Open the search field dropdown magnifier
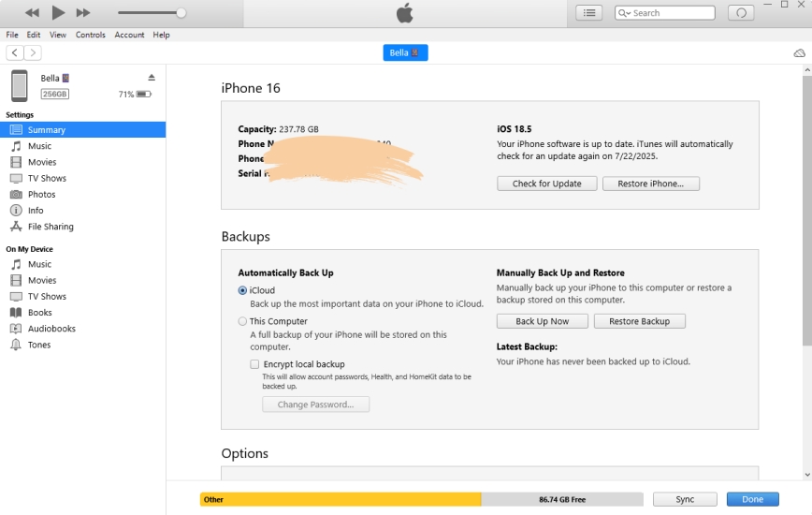Viewport: 812px width, 515px height. [625, 13]
